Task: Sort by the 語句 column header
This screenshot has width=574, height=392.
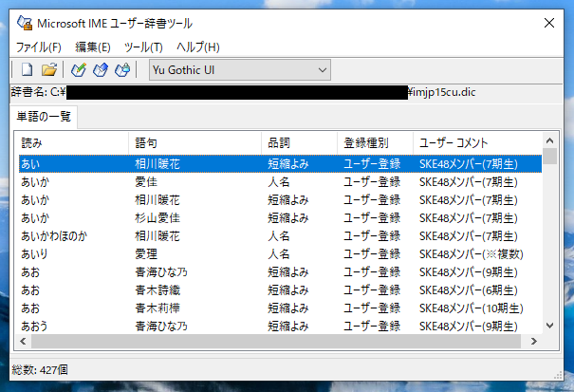Action: (194, 142)
